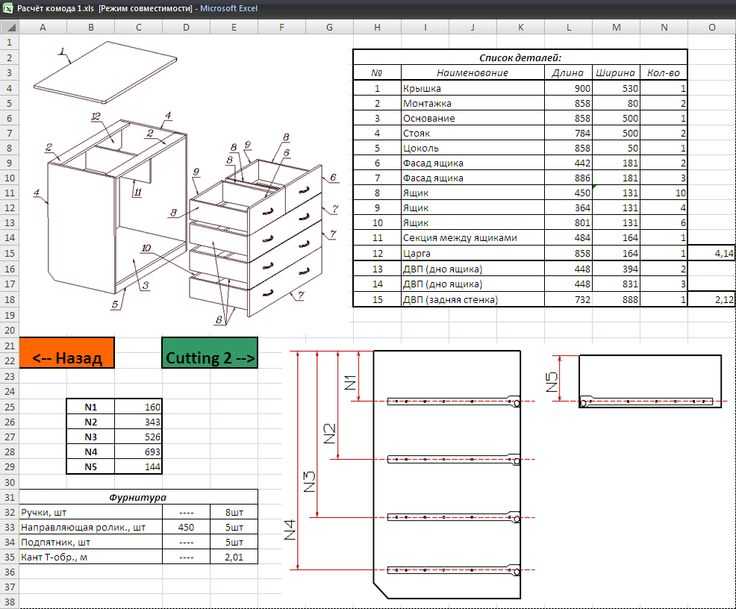Select column O header
Viewport: 736px width, 609px height.
(x=712, y=28)
